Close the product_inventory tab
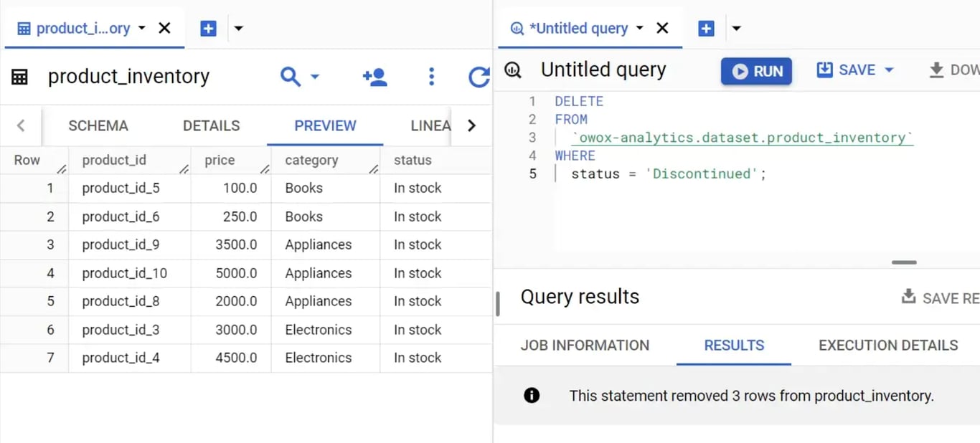Viewport: 980px width, 443px height. tap(164, 28)
